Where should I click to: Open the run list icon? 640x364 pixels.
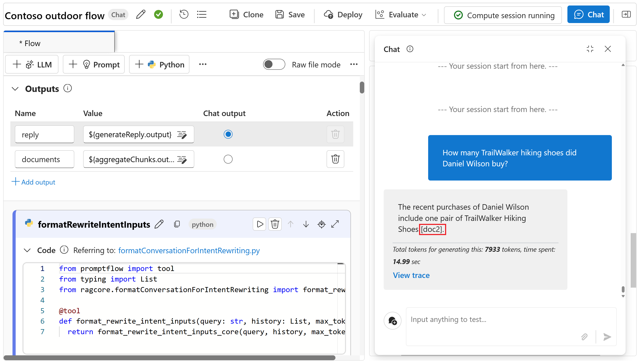pos(201,15)
